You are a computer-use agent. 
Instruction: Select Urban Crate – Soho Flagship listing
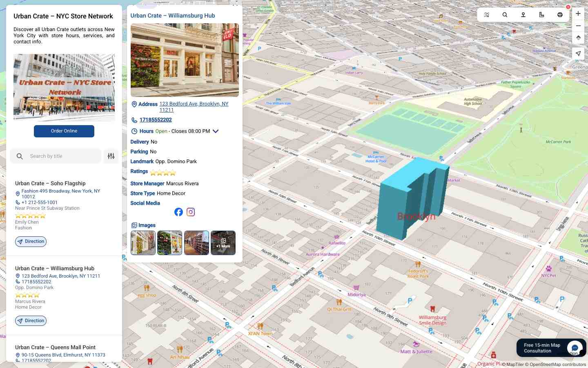click(x=50, y=184)
